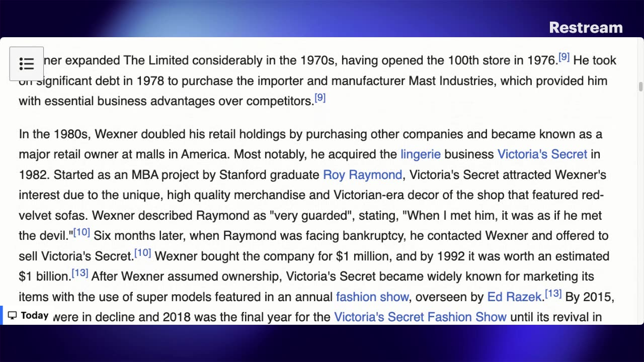Open citation 10 after 'sell Victoria's Secret'
This screenshot has width=644, height=362.
[x=142, y=253]
